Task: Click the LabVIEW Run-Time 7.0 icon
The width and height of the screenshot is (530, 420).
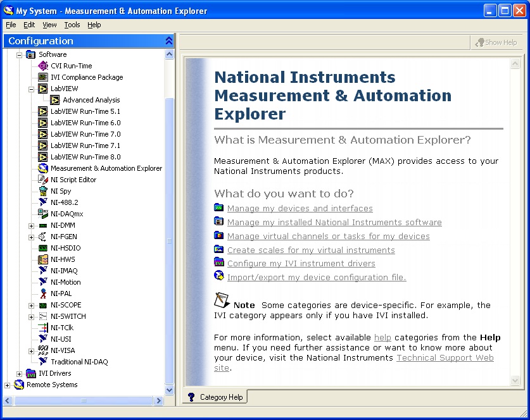Action: tap(43, 134)
